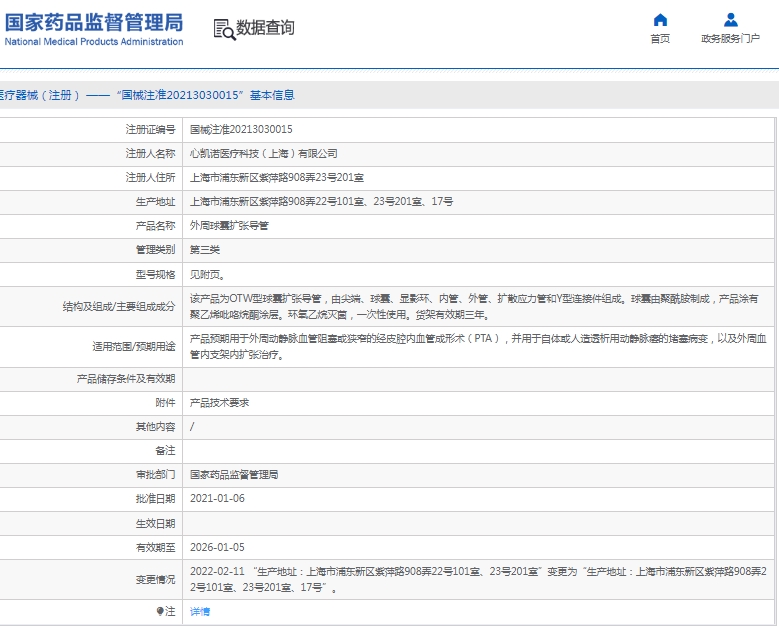This screenshot has width=779, height=631.
Task: Click the 适用范围/预期用途 label
Action: 134,347
